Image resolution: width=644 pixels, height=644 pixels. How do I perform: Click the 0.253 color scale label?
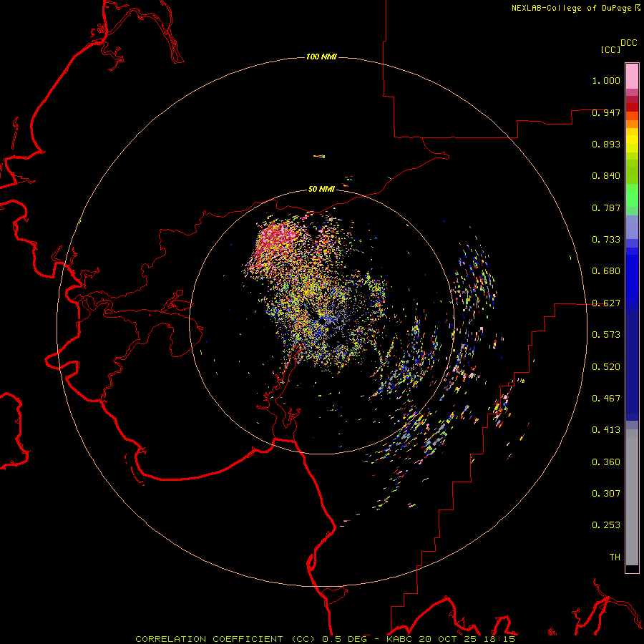click(x=606, y=525)
